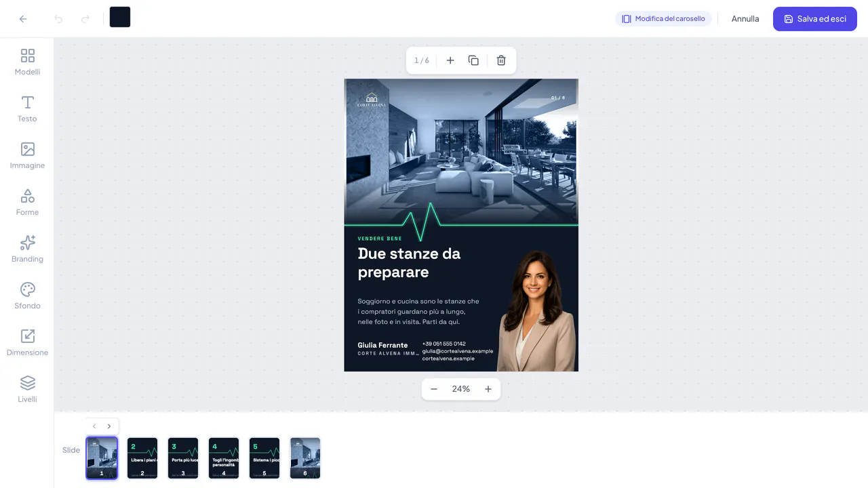Select slide thumbnail 5 Sistema i piccoli
The width and height of the screenshot is (868, 488).
pyautogui.click(x=264, y=458)
